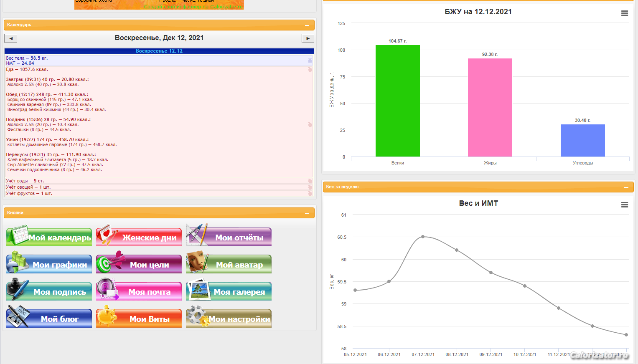The image size is (638, 364).
Task: Click Хлеб вафельный Елизавета entry
Action: coord(58,159)
